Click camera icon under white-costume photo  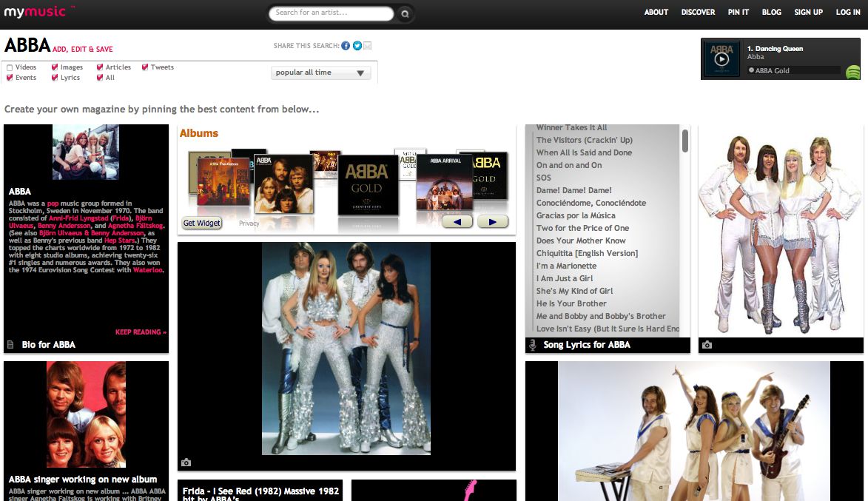coord(707,345)
